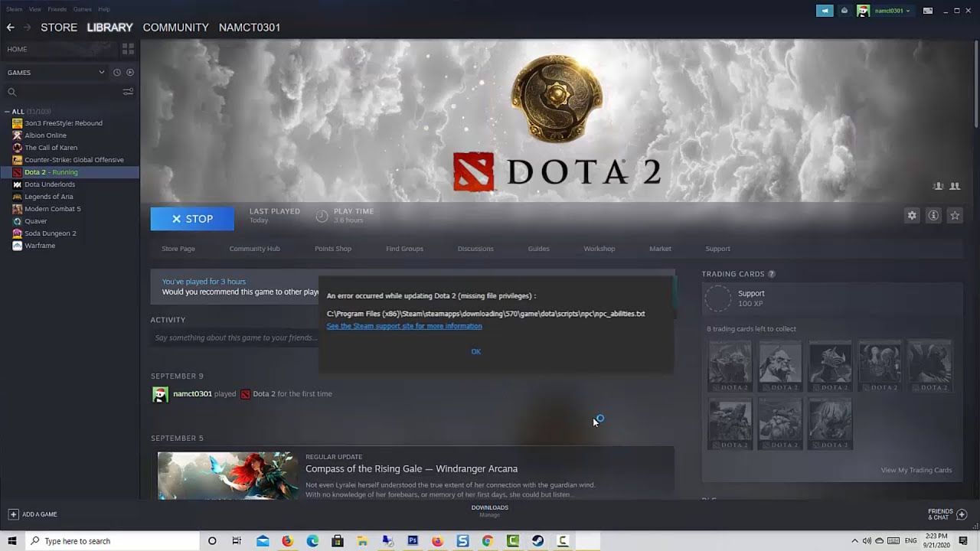Open the Dota 2 manage gear icon
Image resolution: width=980 pixels, height=551 pixels.
coord(912,216)
